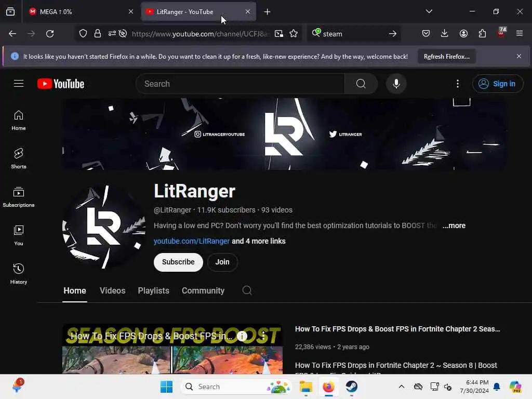Open a new browser tab
Viewport: 532px width, 399px height.
pos(268,12)
